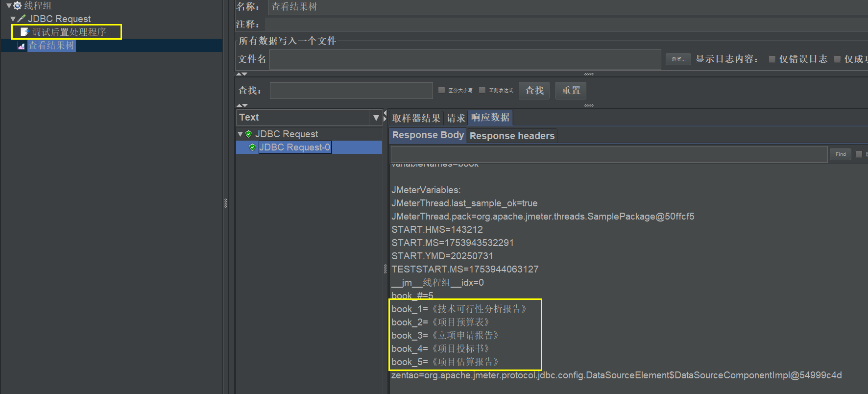Click the JMeterVariables: line
The width and height of the screenshot is (868, 394).
pyautogui.click(x=426, y=190)
